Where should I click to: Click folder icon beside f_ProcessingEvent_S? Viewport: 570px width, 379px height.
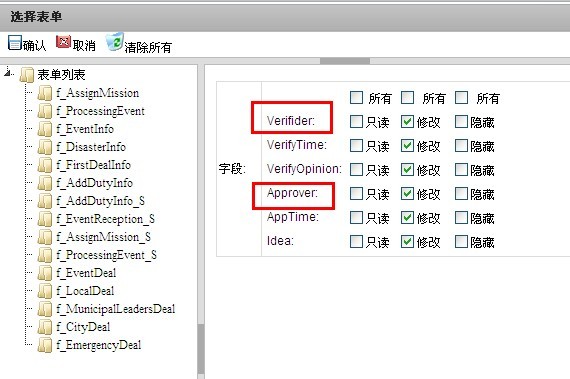click(x=45, y=255)
